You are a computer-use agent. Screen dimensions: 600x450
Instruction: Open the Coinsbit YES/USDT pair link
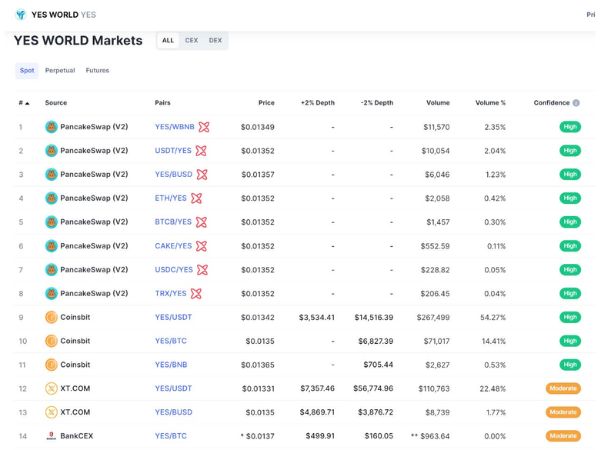click(x=173, y=317)
